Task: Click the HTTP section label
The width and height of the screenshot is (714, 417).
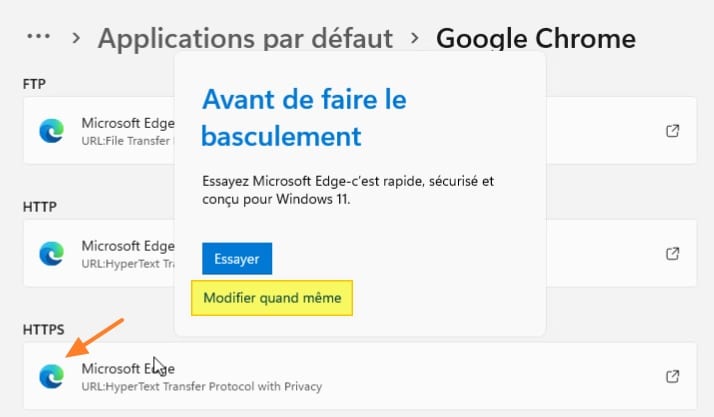Action: click(x=39, y=206)
